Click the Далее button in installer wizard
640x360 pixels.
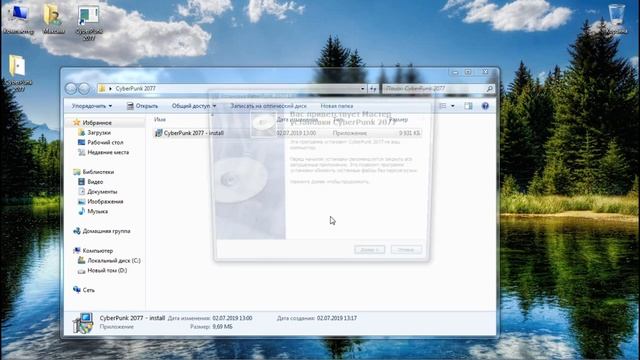[369, 249]
